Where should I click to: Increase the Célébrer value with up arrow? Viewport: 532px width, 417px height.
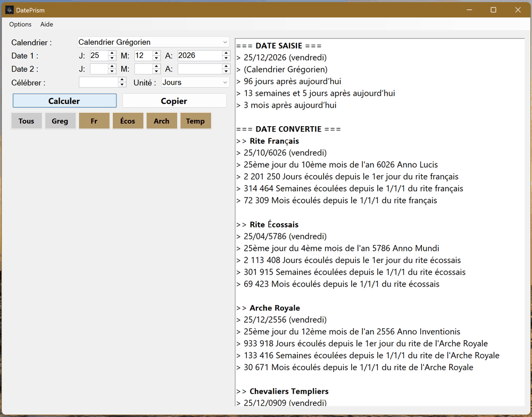coord(122,80)
